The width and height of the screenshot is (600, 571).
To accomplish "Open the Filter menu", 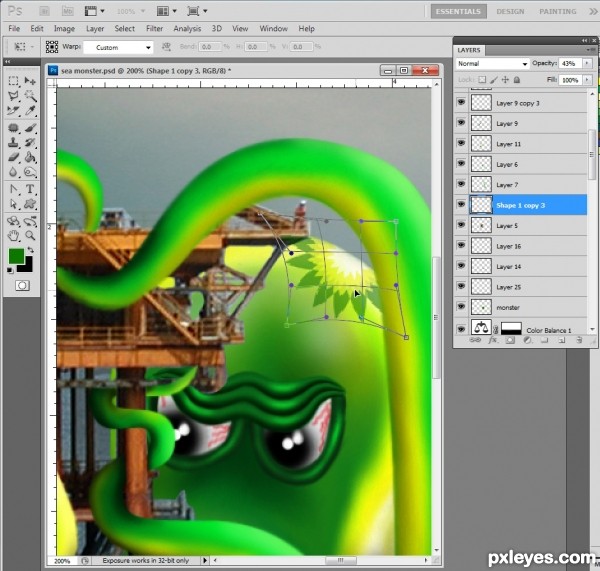I will [155, 29].
